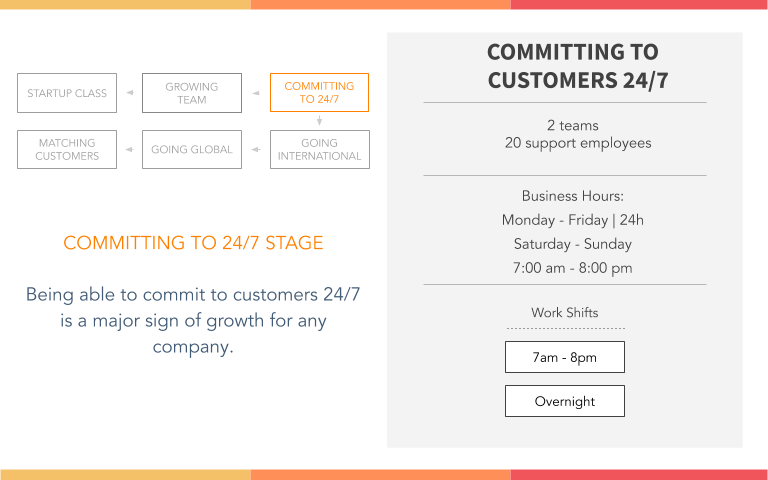Click the Business Hours label

(573, 196)
